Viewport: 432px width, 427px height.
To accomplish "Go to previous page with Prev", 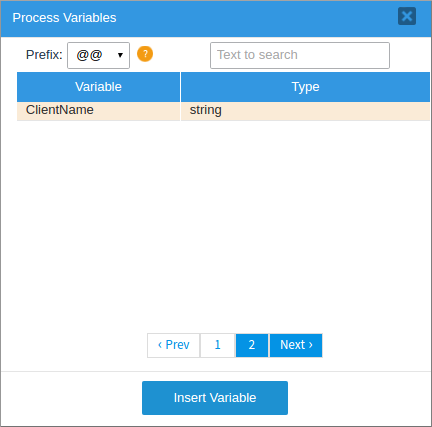I will coord(174,345).
